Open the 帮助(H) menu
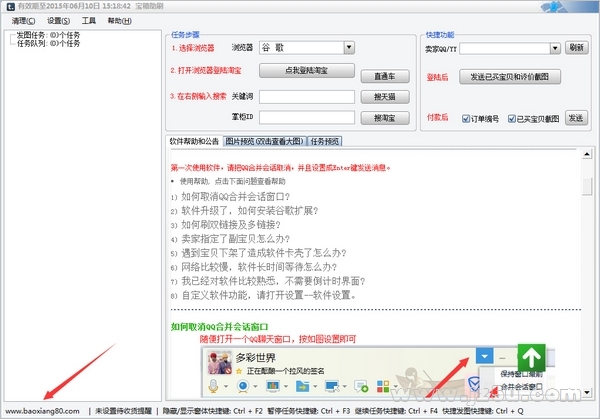This screenshot has width=600, height=419. click(119, 21)
